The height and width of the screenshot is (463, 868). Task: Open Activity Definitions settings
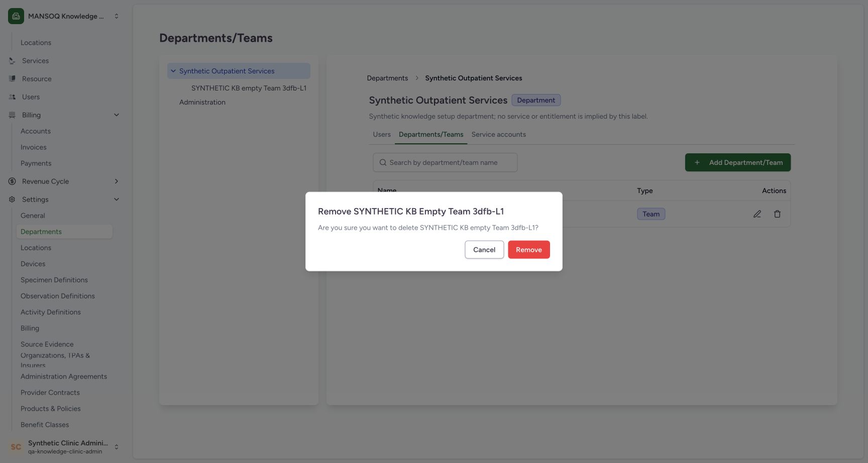(51, 312)
